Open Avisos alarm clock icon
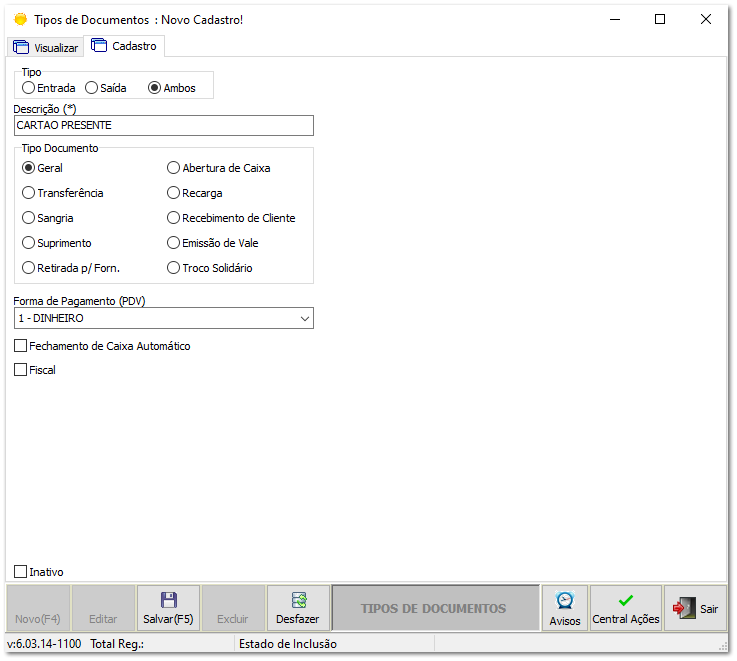The width and height of the screenshot is (737, 661). [565, 601]
